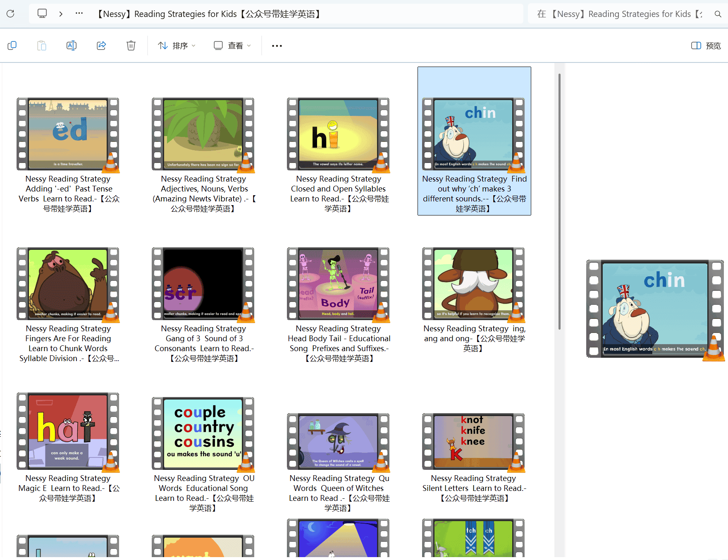Click the 'Silent Letters Learn to Read' file name
The width and height of the screenshot is (728, 560).
pyautogui.click(x=474, y=488)
